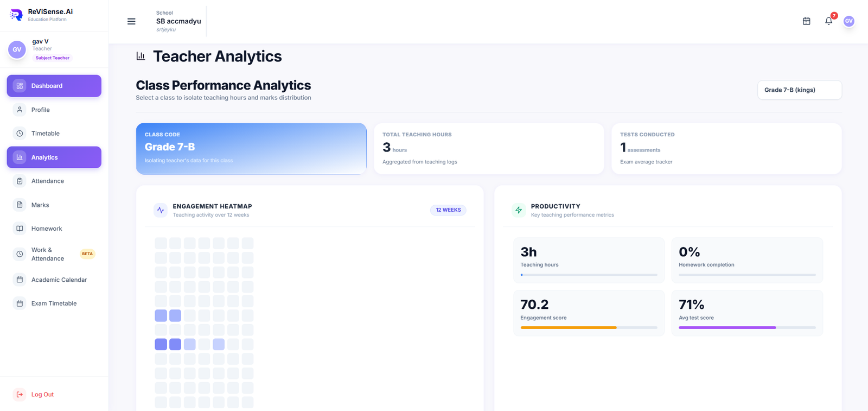Click the Avg test score purple progress bar
The height and width of the screenshot is (411, 868).
(x=747, y=327)
